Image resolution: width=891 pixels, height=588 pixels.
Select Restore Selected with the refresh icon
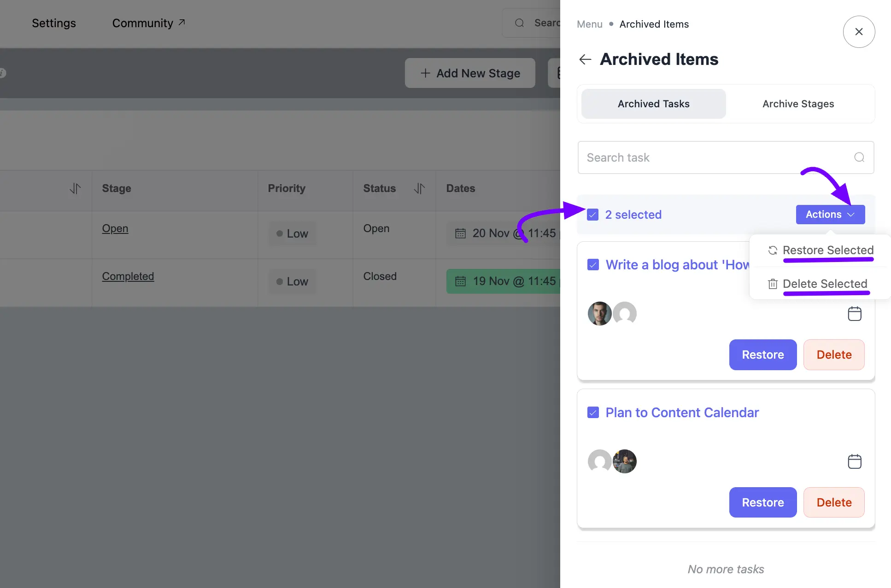pyautogui.click(x=828, y=250)
